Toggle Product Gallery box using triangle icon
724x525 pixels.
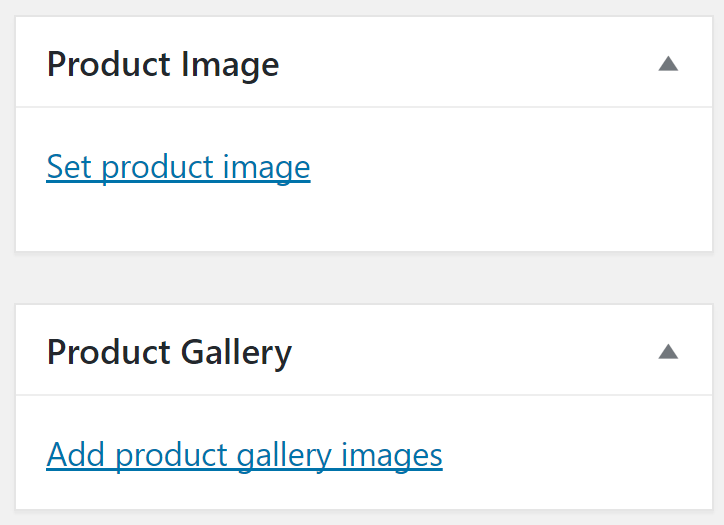pyautogui.click(x=668, y=352)
